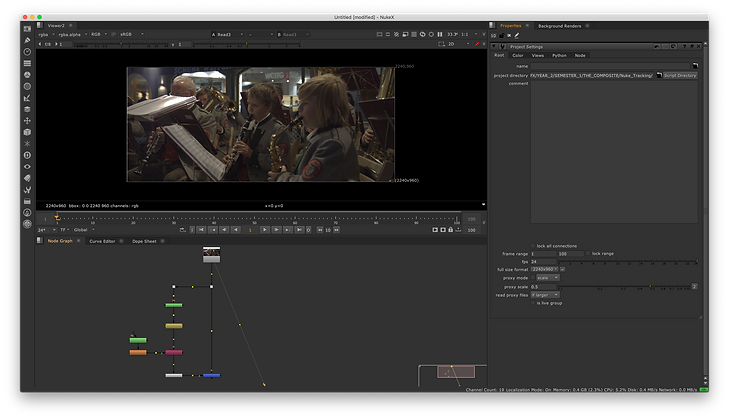Open the MetaData nodes toolbar menu
Image resolution: width=729 pixels, height=418 pixels.
(27, 178)
